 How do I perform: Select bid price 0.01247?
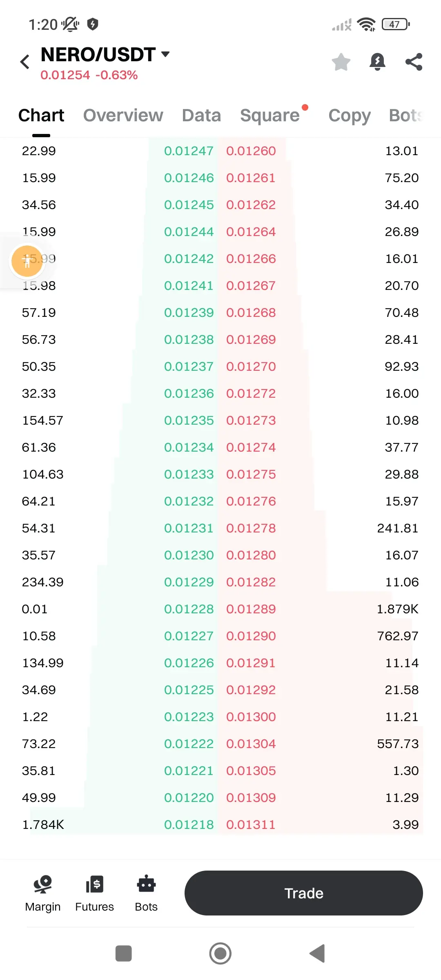(x=189, y=151)
